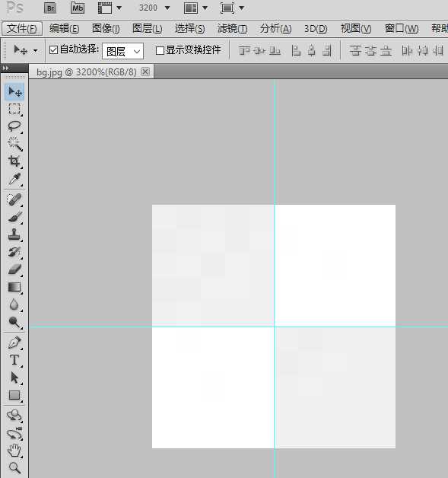
Task: Launch Bridge with the Br icon
Action: [x=50, y=8]
